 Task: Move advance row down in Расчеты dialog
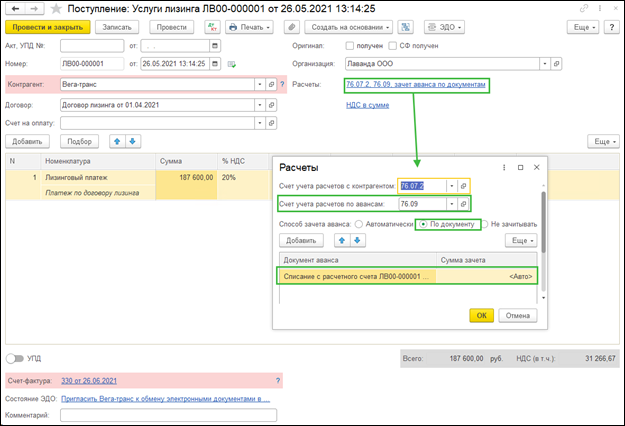[x=357, y=240]
